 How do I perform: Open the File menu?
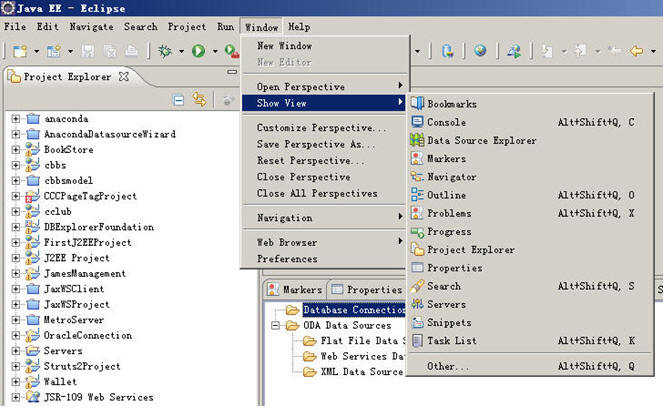click(x=15, y=27)
